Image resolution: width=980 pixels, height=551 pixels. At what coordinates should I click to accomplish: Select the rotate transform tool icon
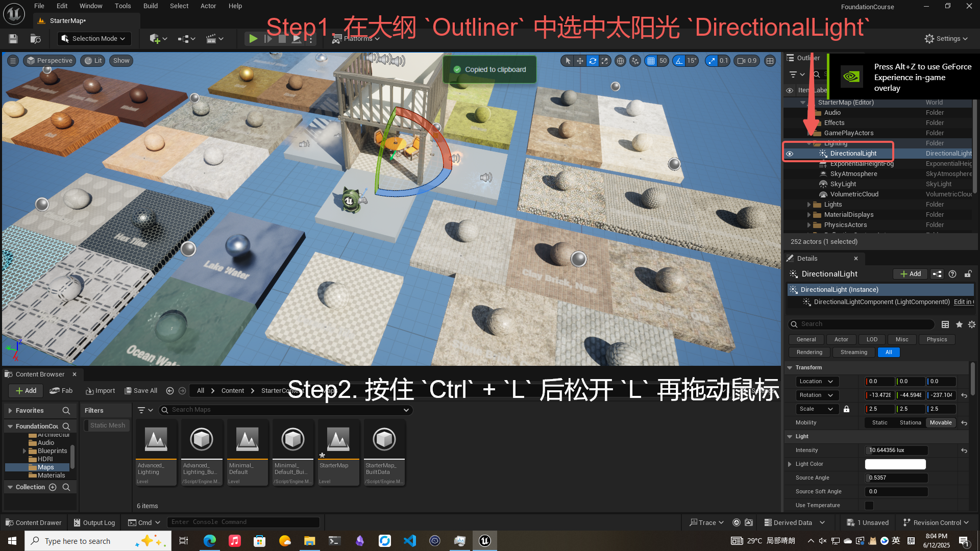tap(593, 61)
